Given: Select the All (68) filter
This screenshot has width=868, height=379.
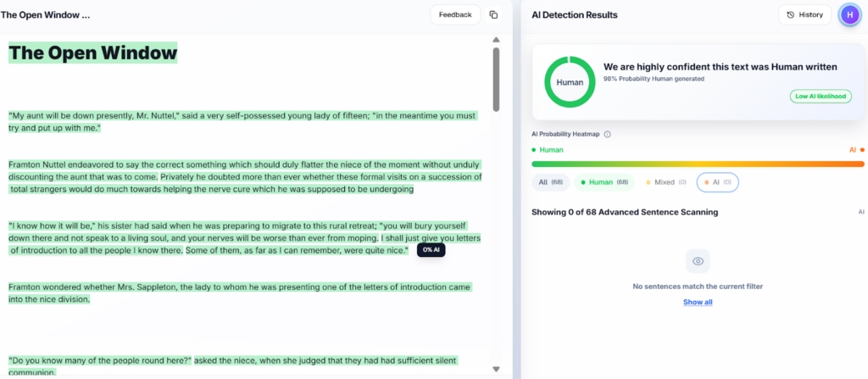Looking at the screenshot, I should [x=551, y=182].
